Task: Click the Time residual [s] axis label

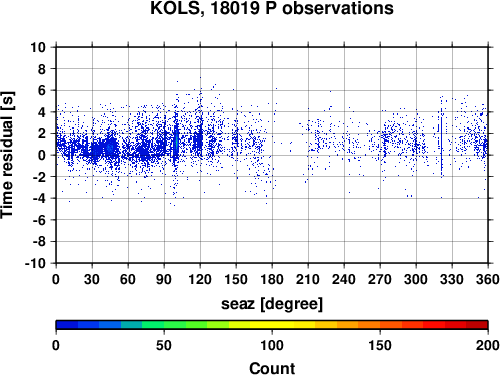Action: (x=7, y=155)
